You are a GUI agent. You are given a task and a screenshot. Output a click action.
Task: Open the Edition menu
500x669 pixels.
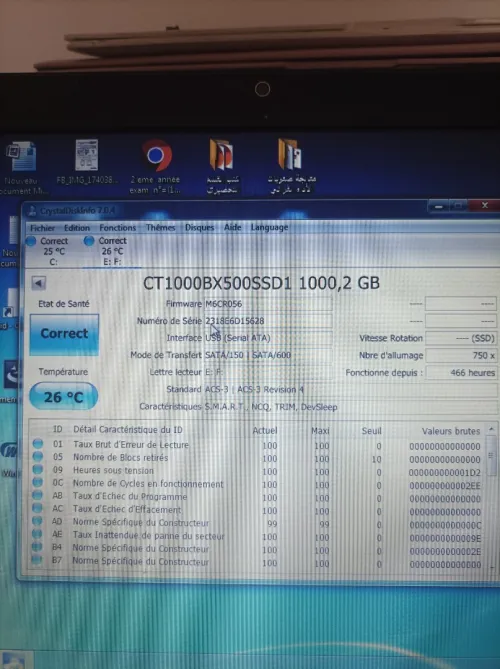coord(77,228)
